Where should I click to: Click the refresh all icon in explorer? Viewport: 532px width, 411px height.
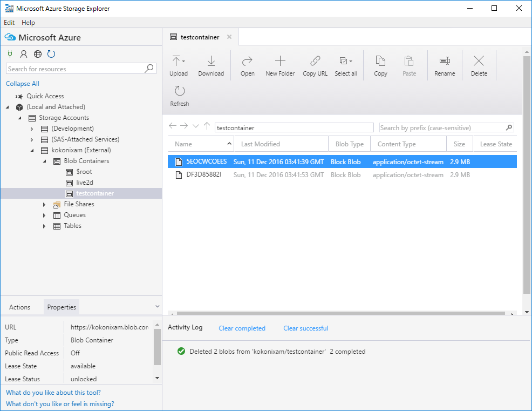(x=51, y=53)
